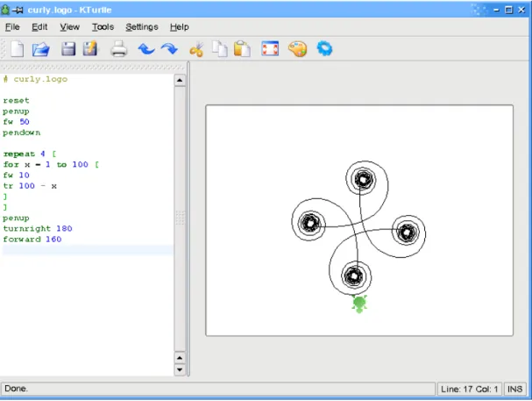Click the Save As icon with pencil
The height and width of the screenshot is (401, 532).
(x=90, y=48)
